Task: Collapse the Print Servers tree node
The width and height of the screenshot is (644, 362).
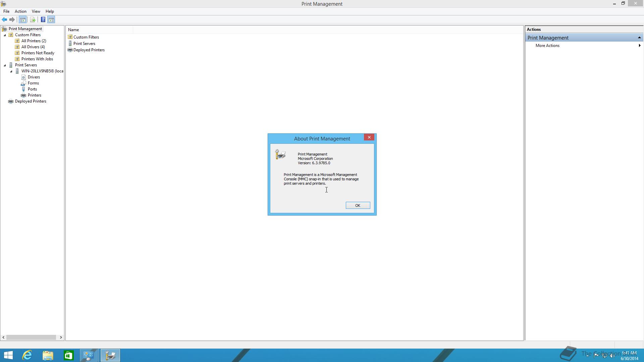Action: [x=5, y=65]
